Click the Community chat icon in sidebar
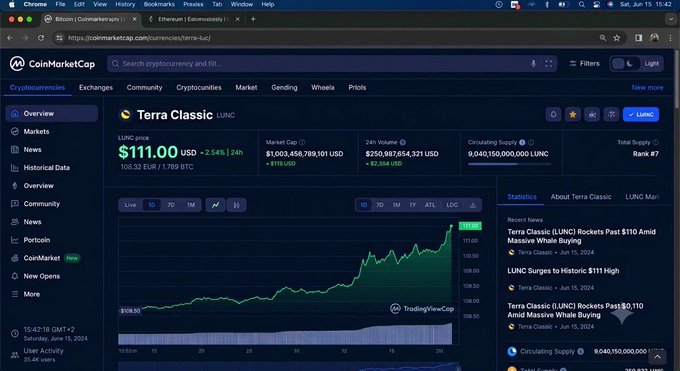This screenshot has height=371, width=680. click(15, 204)
